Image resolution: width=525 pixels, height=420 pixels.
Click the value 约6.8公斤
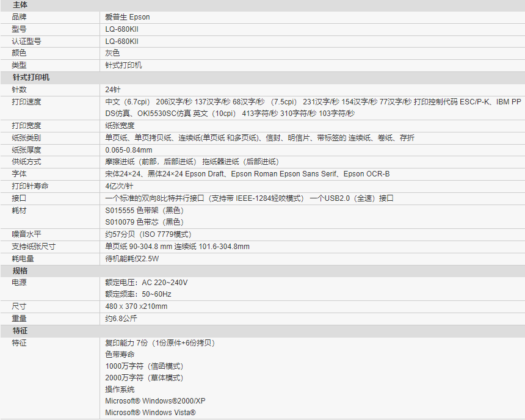[x=121, y=319]
